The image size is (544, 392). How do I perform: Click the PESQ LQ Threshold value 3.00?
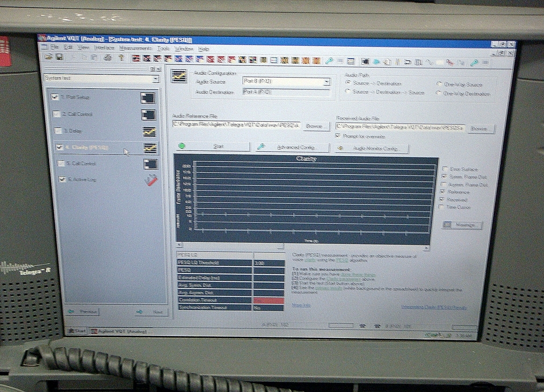click(269, 263)
